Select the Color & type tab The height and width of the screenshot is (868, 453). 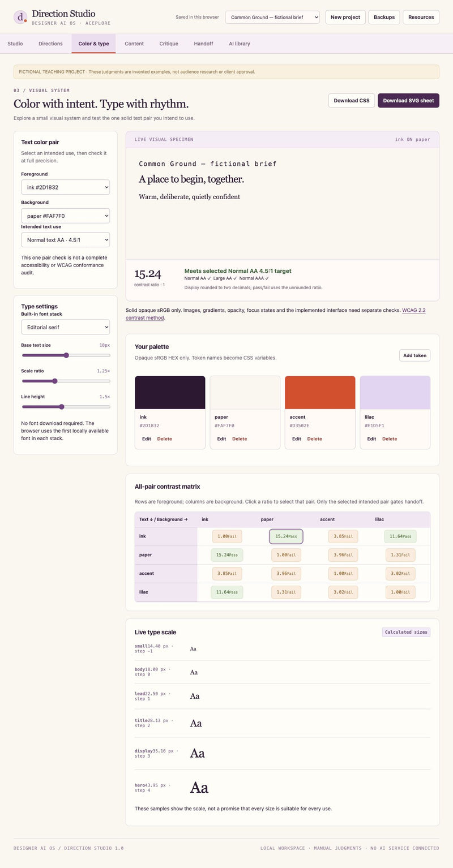pyautogui.click(x=93, y=44)
